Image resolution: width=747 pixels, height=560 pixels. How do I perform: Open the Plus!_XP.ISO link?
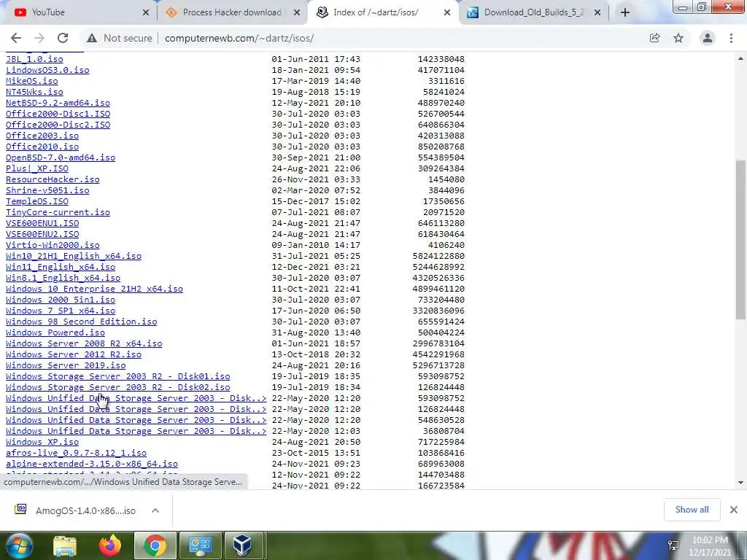pos(36,168)
